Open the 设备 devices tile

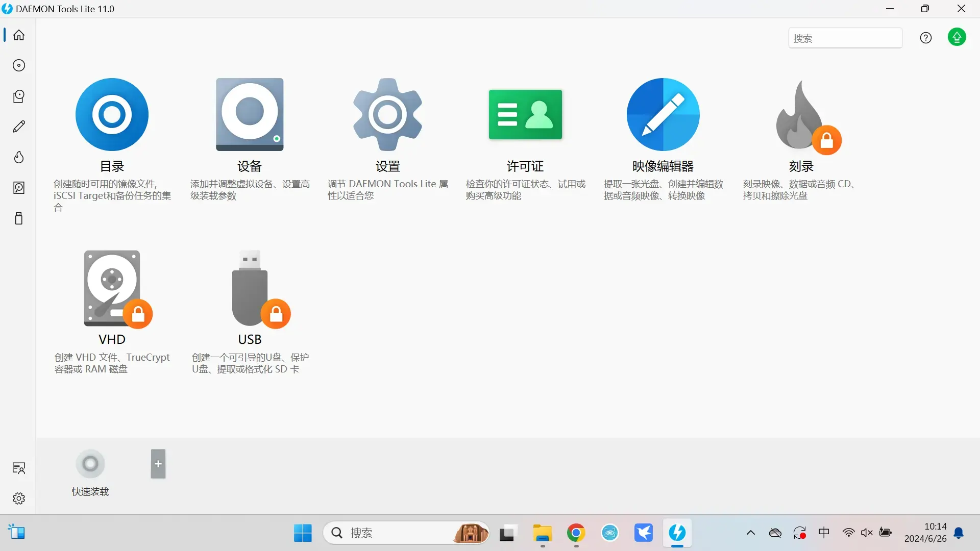[250, 114]
